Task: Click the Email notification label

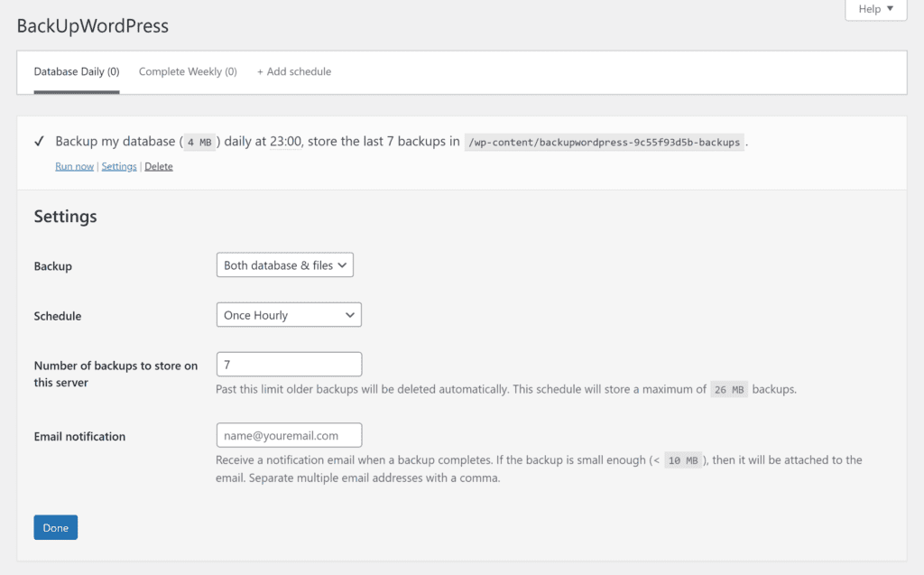Action: [x=79, y=436]
